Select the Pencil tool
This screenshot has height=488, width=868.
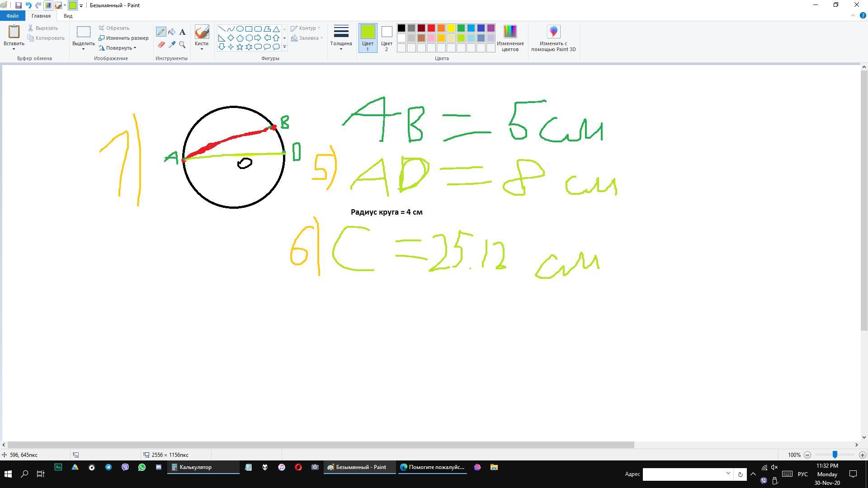tap(161, 32)
